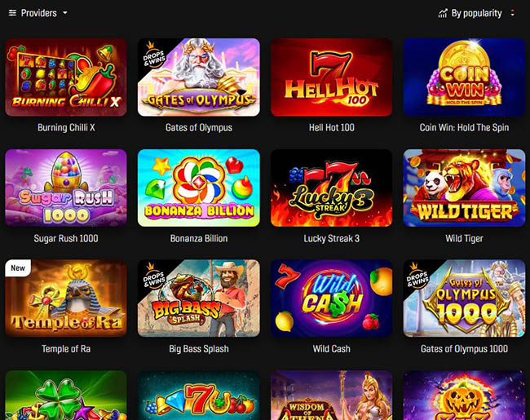The height and width of the screenshot is (420, 530).
Task: Select the pumpkin Halloween slot thumbnail
Action: click(464, 396)
